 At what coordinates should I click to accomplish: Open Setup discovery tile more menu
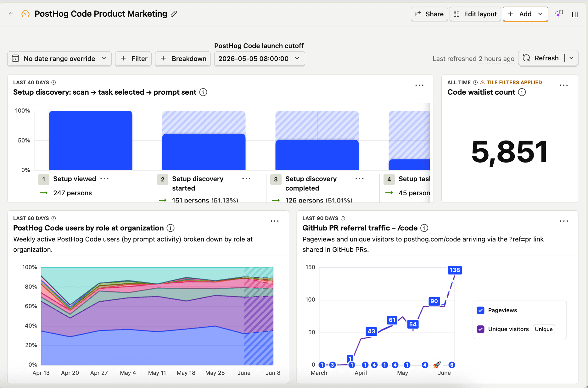(419, 85)
